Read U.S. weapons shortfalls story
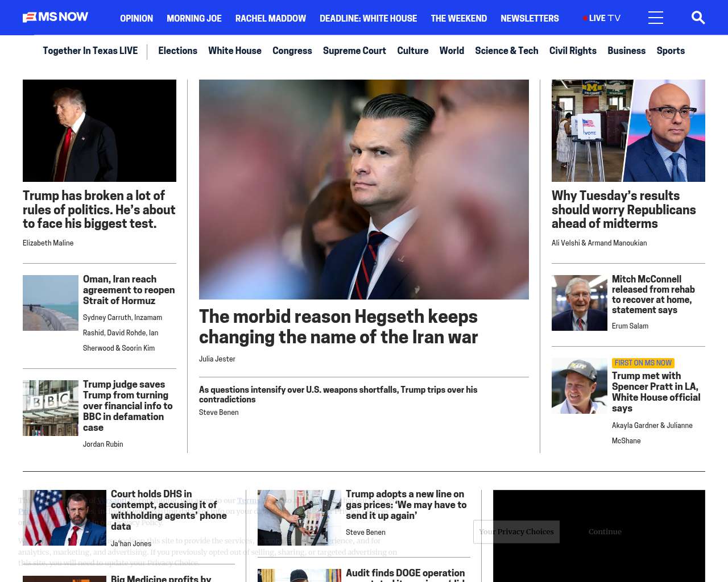Viewport: 728px width, 582px height. pos(338,394)
